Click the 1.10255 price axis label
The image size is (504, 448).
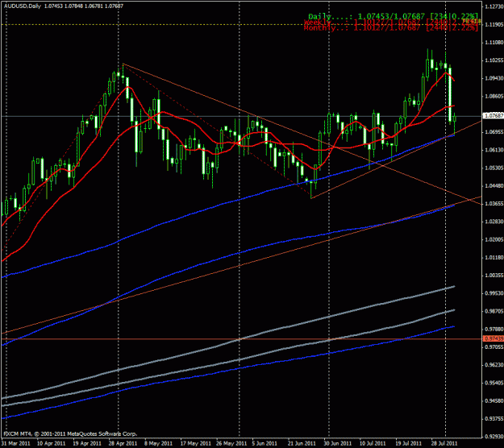click(494, 60)
